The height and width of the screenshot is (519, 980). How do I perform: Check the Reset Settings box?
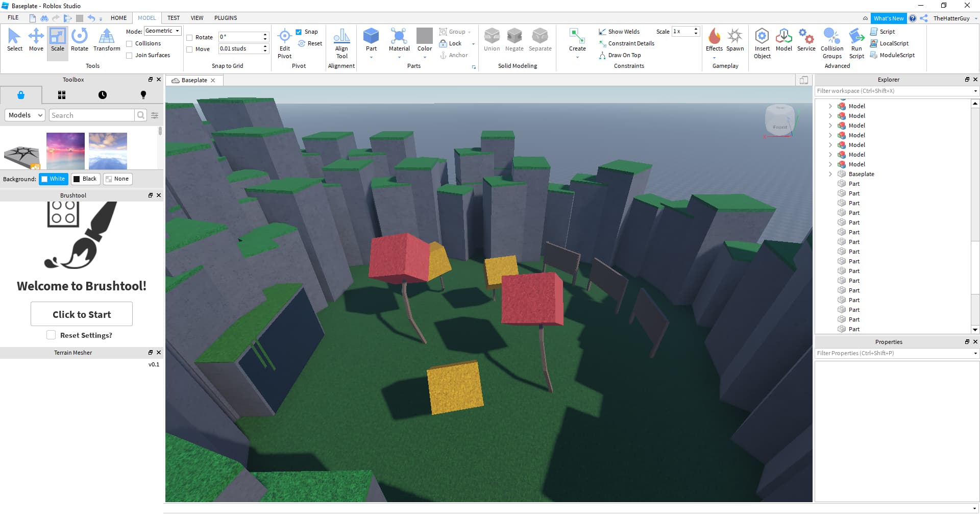tap(51, 335)
